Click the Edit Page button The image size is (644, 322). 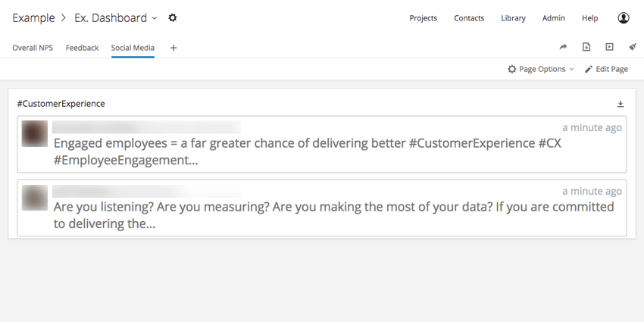(x=606, y=69)
